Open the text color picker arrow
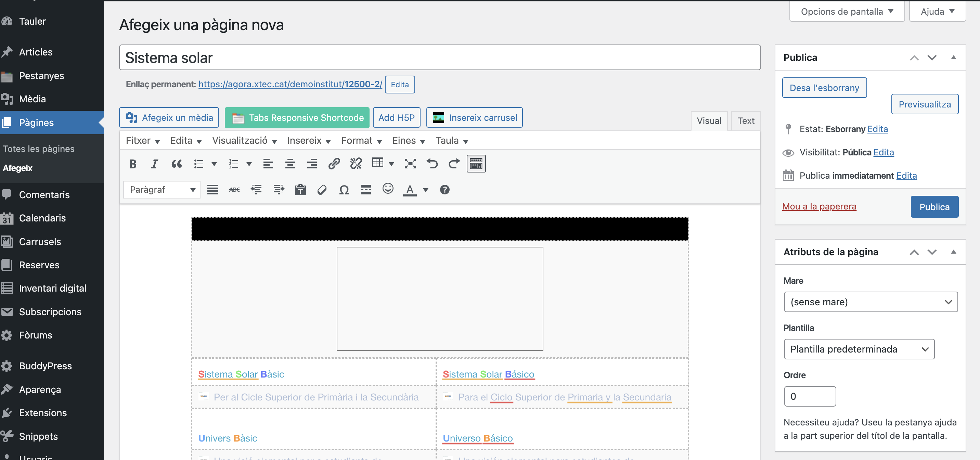980x460 pixels. tap(426, 190)
